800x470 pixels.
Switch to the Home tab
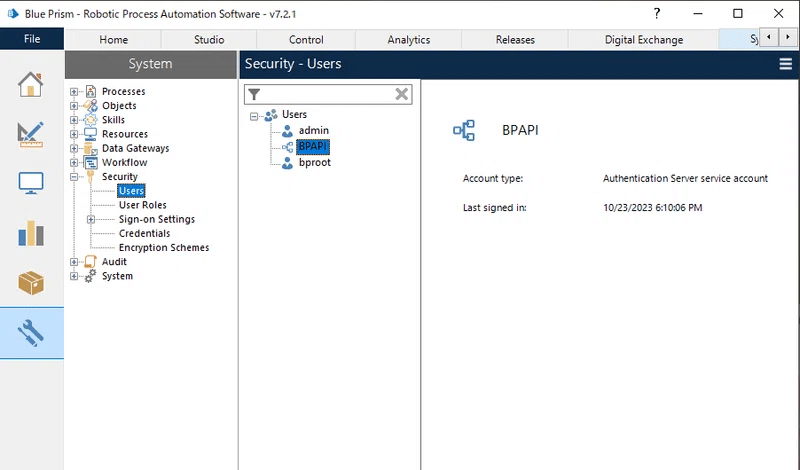click(x=113, y=40)
